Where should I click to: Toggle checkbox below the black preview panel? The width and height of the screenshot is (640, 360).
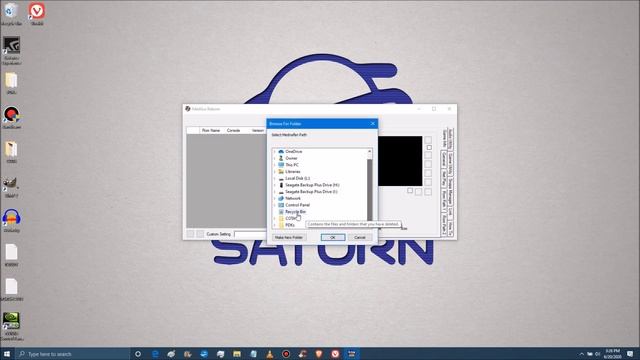pos(410,191)
